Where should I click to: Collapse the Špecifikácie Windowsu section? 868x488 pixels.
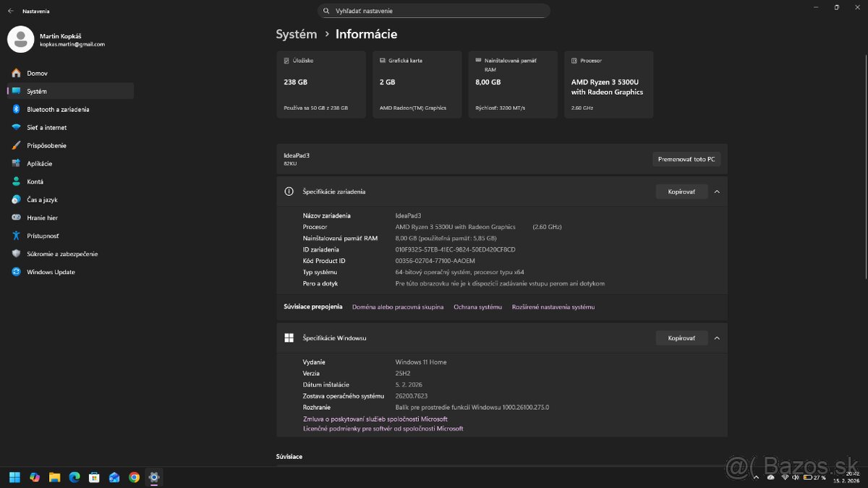point(717,338)
